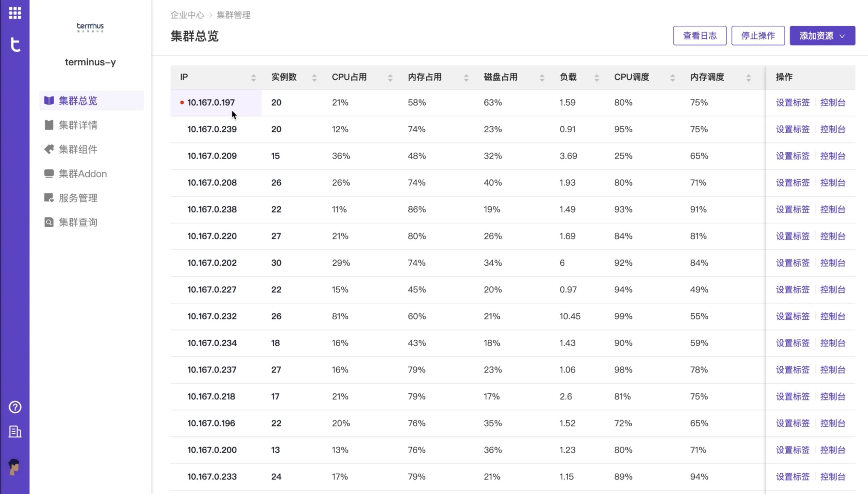Sort table by IP column arrows
Image resolution: width=868 pixels, height=494 pixels.
pos(253,78)
